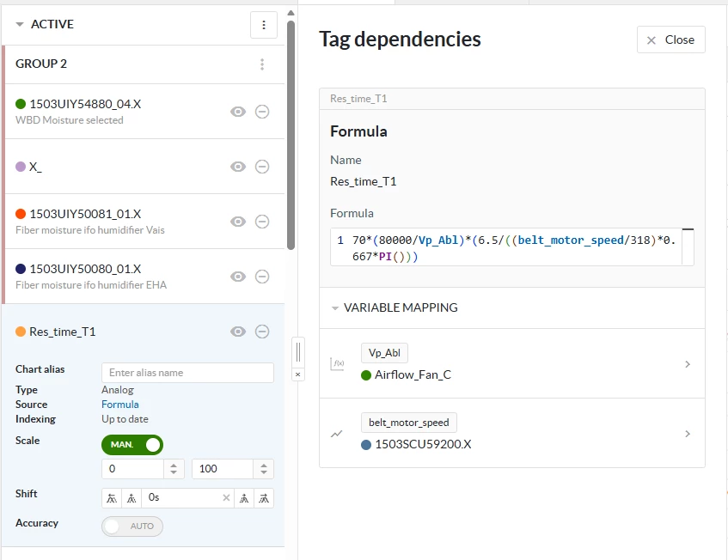728x560 pixels.
Task: Collapse the VARIABLE MAPPING section
Action: click(335, 307)
